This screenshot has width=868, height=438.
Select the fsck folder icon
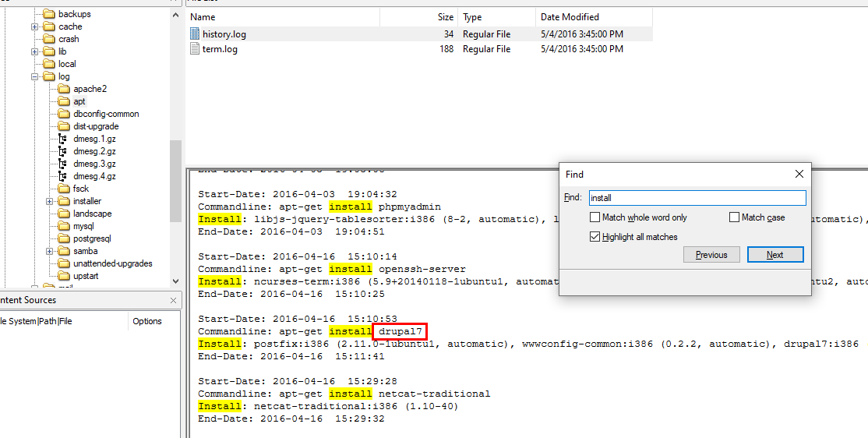(x=64, y=189)
